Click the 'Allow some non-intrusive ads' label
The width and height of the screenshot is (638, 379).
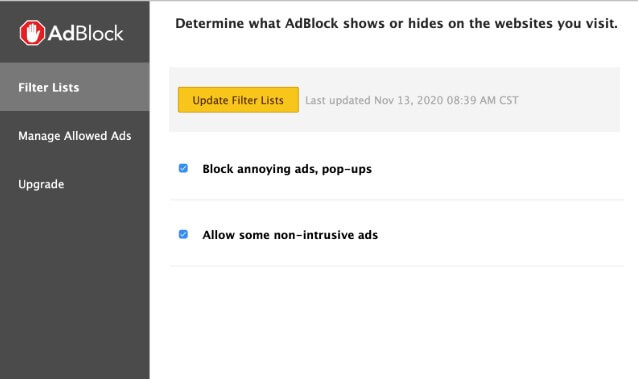pyautogui.click(x=290, y=234)
